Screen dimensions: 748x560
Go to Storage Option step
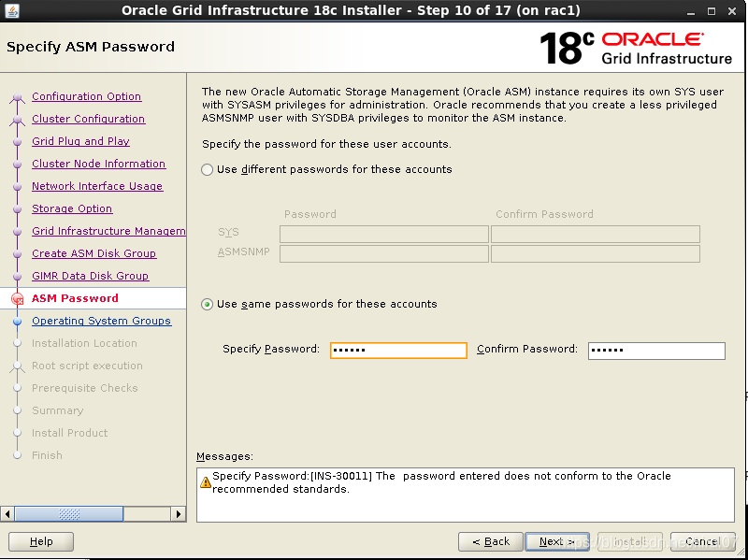pyautogui.click(x=72, y=208)
